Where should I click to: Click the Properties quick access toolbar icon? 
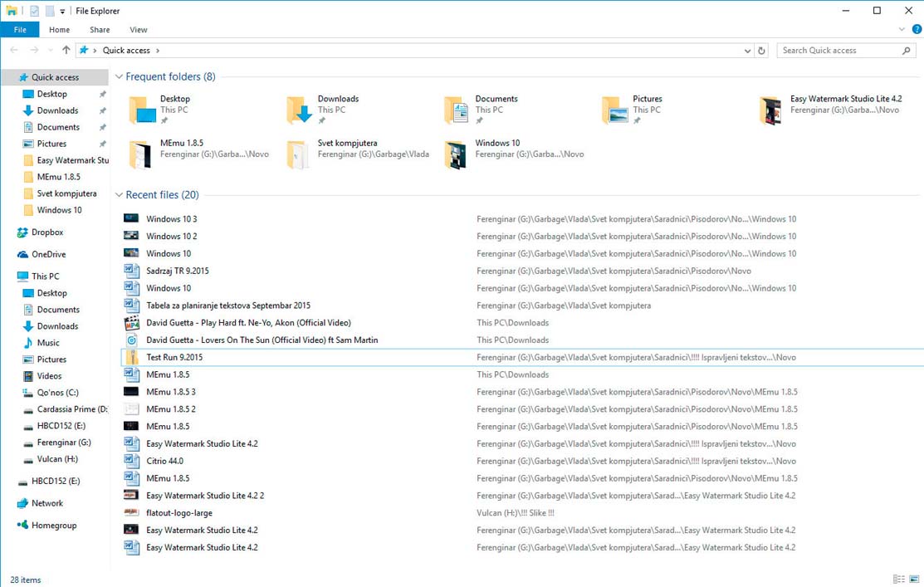pyautogui.click(x=35, y=11)
